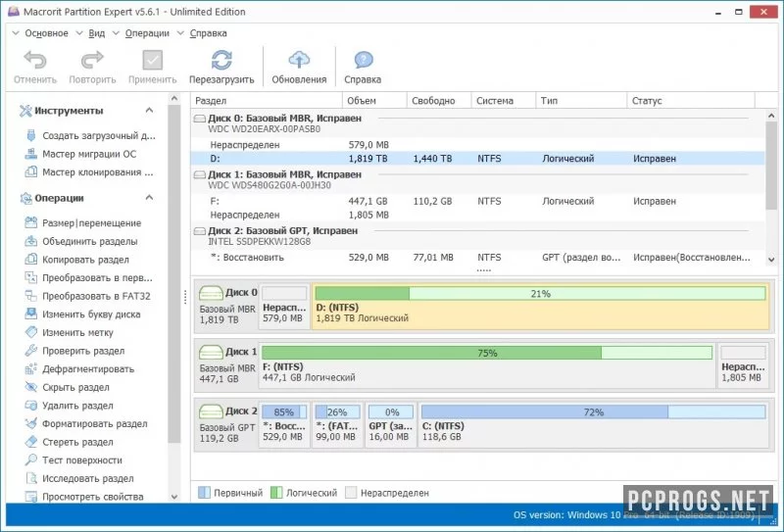Sort by the Свободно column header
Screen dimensions: 784x532
pos(439,101)
